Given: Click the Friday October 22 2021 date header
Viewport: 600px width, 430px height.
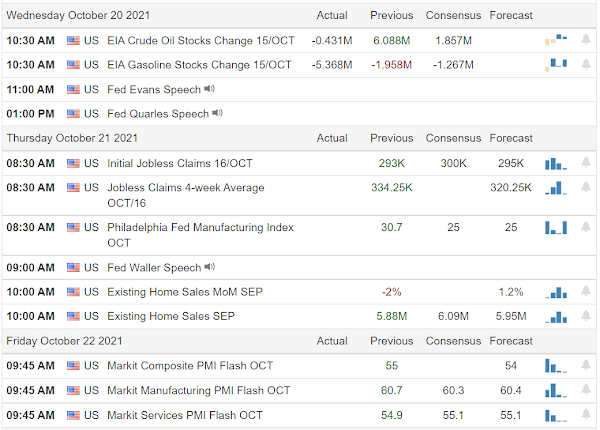Looking at the screenshot, I should (x=66, y=341).
